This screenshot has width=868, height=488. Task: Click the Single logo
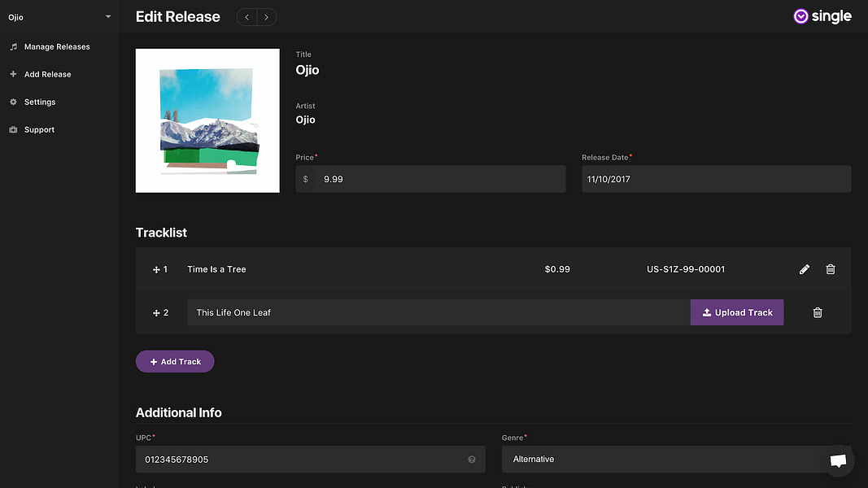click(822, 16)
